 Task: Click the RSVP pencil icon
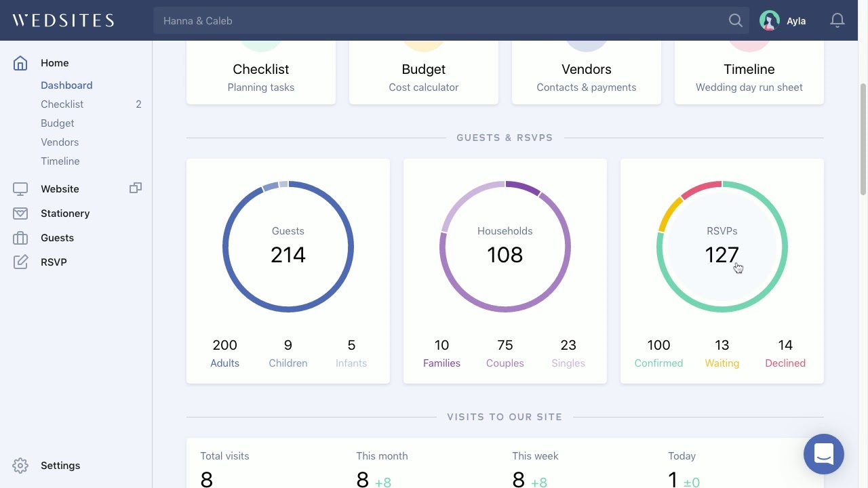pyautogui.click(x=20, y=262)
